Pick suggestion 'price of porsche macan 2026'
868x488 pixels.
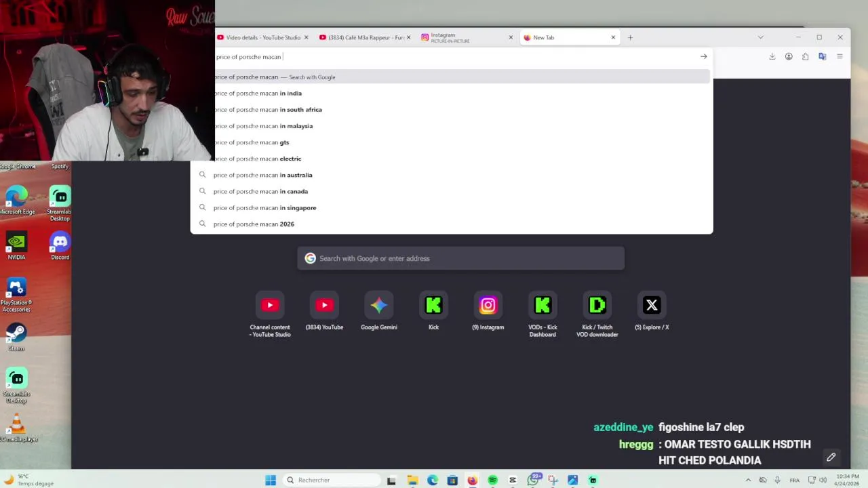click(x=452, y=224)
